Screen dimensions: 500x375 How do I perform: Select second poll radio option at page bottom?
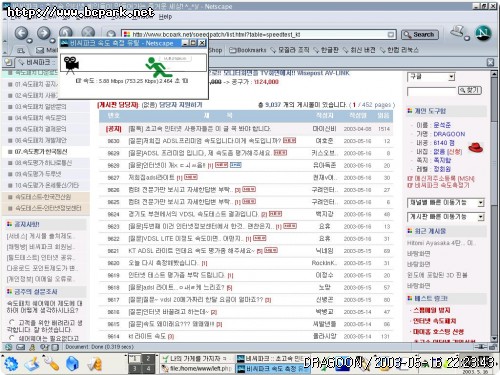click(x=12, y=338)
